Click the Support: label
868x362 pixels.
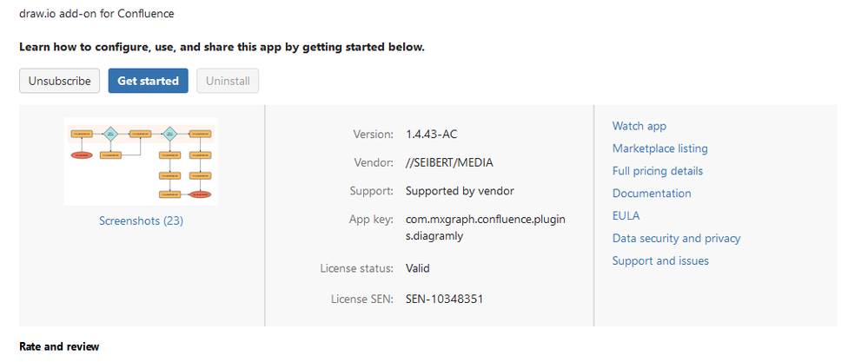click(372, 191)
